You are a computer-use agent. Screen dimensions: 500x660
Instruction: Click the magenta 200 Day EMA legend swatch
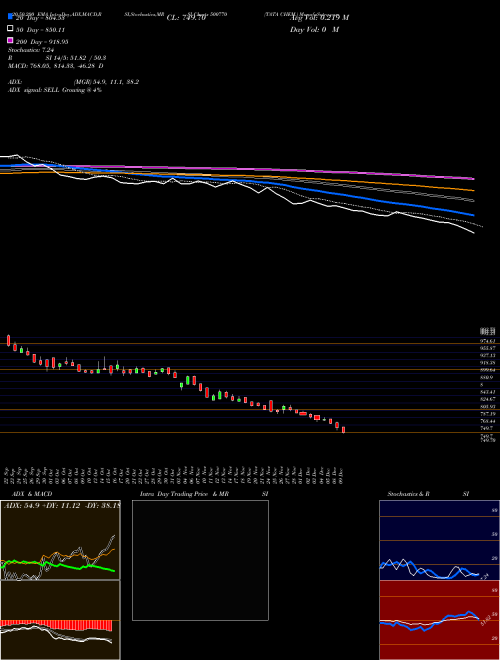pos(10,40)
